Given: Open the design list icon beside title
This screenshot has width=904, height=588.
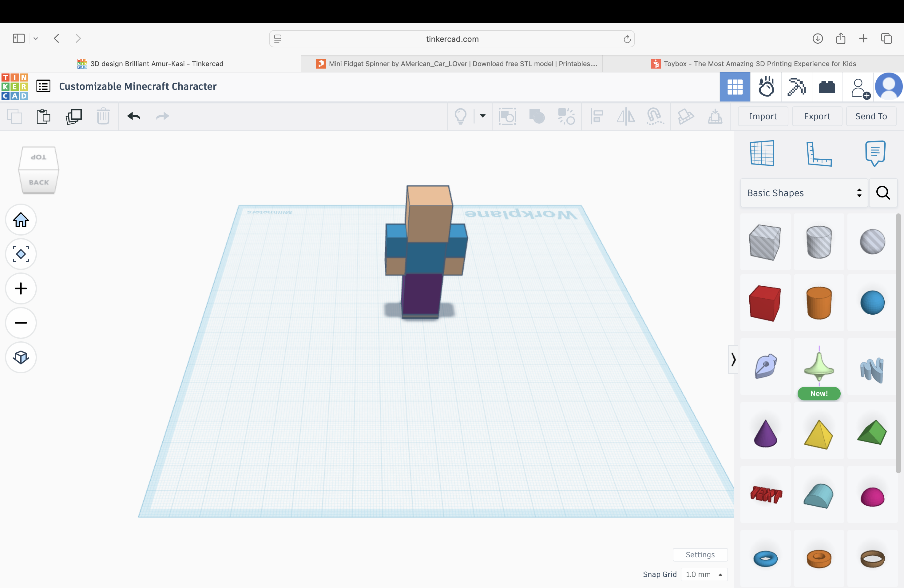Looking at the screenshot, I should pos(43,86).
